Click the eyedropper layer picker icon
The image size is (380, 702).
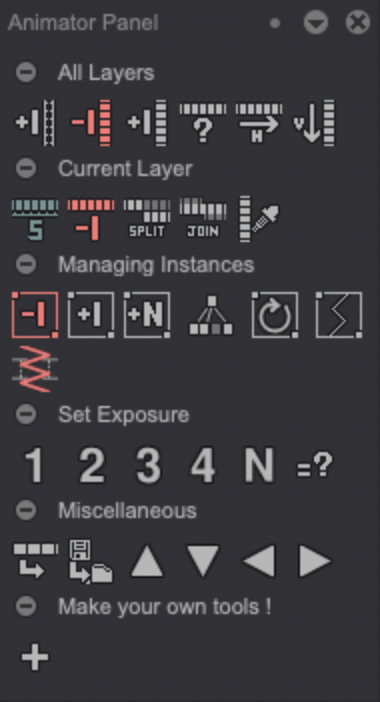point(259,218)
